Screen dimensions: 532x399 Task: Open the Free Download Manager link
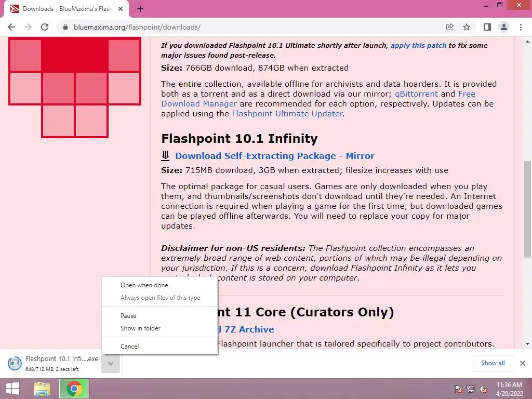click(318, 99)
